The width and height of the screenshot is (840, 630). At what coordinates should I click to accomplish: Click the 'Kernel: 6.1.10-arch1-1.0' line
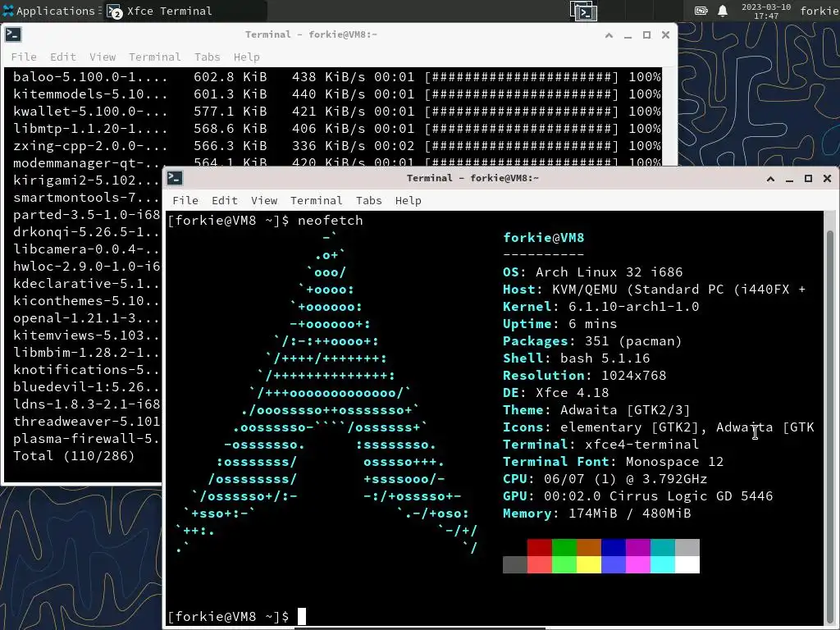pos(601,307)
